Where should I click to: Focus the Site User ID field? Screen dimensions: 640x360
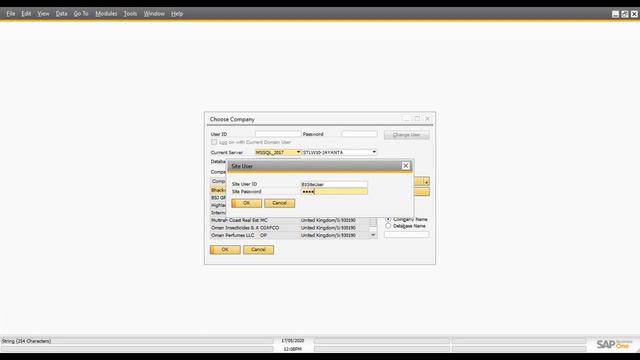pos(334,184)
